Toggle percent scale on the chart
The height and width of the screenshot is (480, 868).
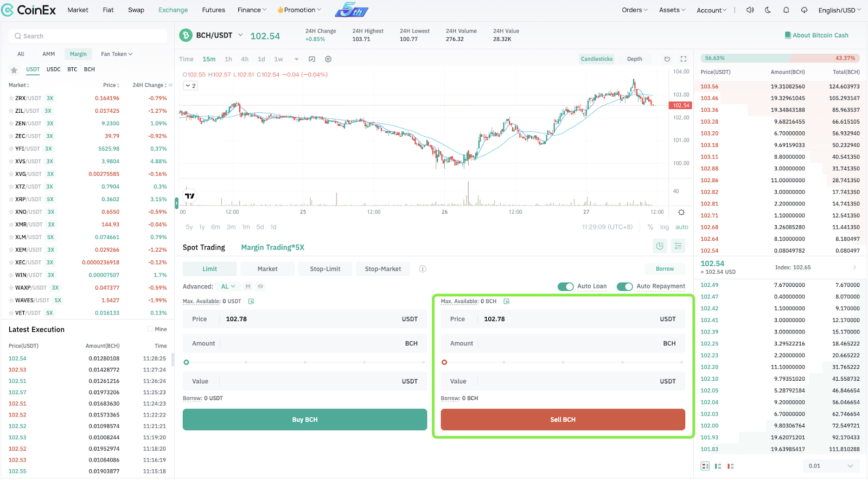(x=650, y=227)
